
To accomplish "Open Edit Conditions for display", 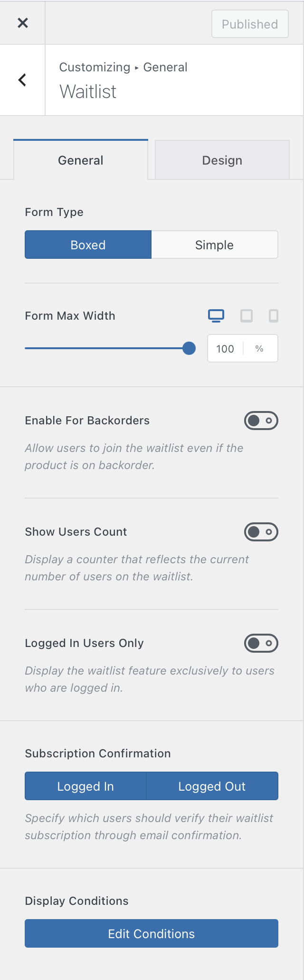I will (152, 934).
